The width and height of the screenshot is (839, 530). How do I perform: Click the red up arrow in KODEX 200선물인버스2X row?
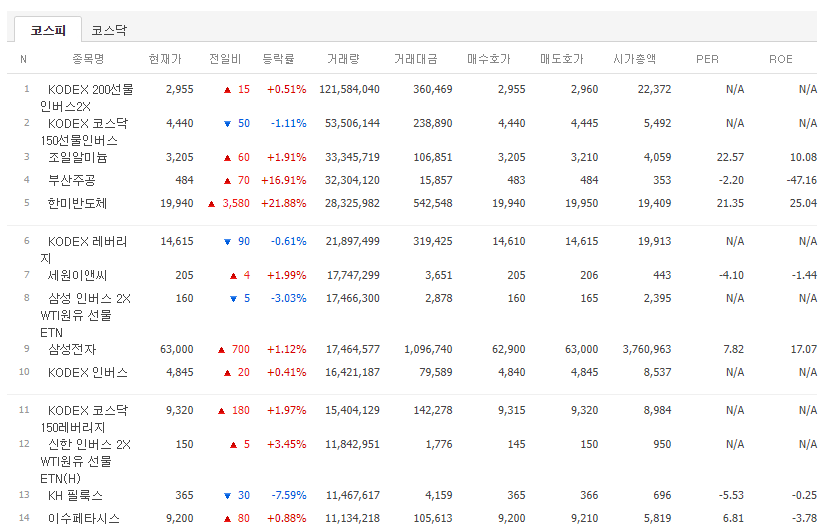[x=227, y=90]
